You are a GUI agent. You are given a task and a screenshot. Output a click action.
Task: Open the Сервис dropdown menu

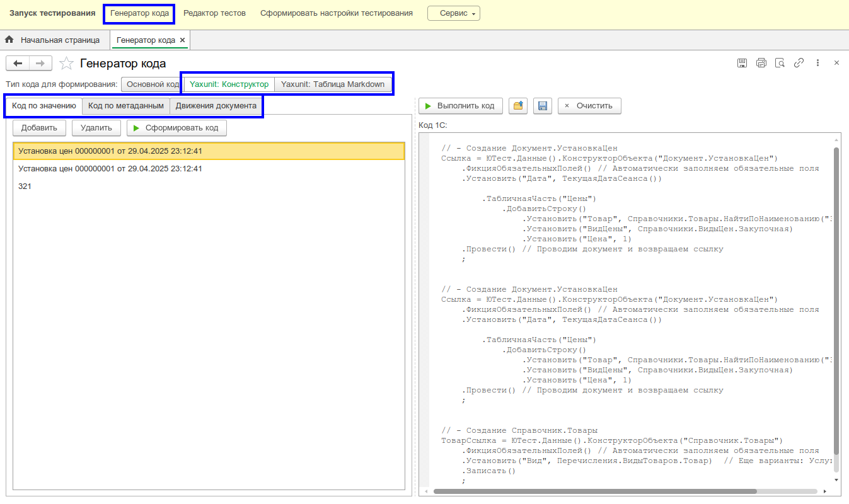(x=454, y=12)
